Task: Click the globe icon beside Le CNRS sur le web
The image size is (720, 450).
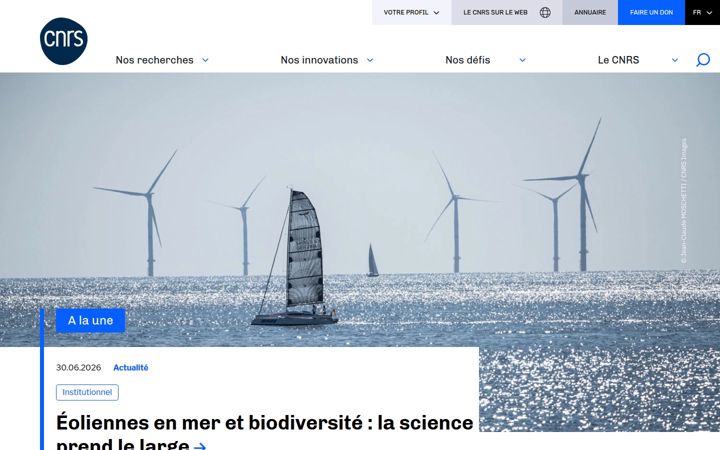Action: coord(545,12)
